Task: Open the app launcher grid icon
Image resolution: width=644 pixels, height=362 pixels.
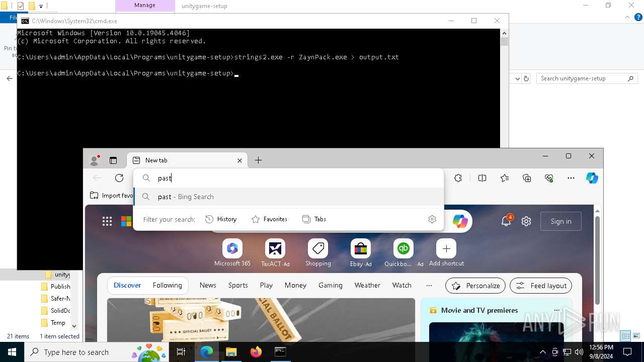Action: click(x=107, y=221)
